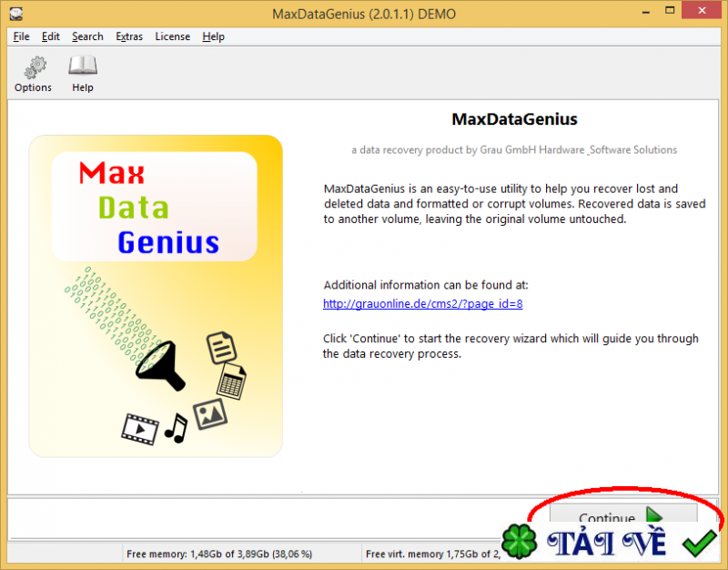Viewport: 728px width, 570px height.
Task: Open the grauonline.de information link
Action: (x=422, y=303)
